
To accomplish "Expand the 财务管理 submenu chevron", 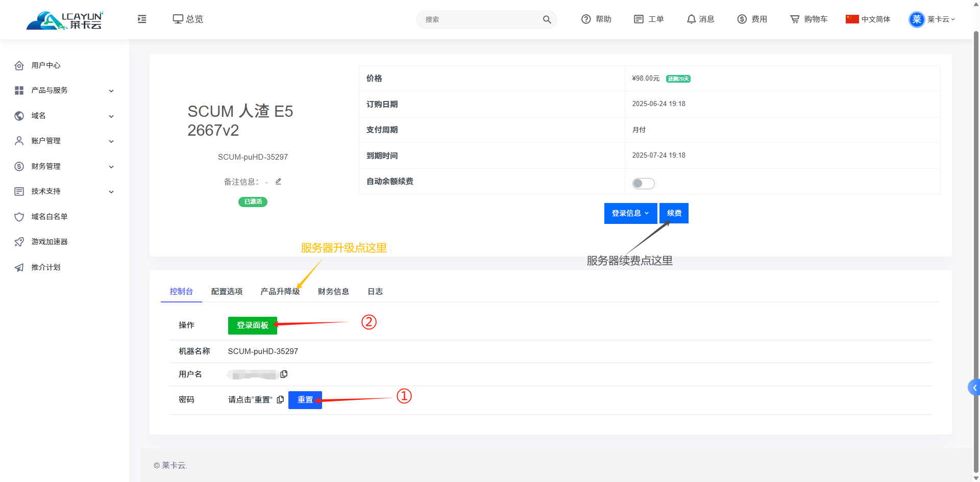I will 111,167.
